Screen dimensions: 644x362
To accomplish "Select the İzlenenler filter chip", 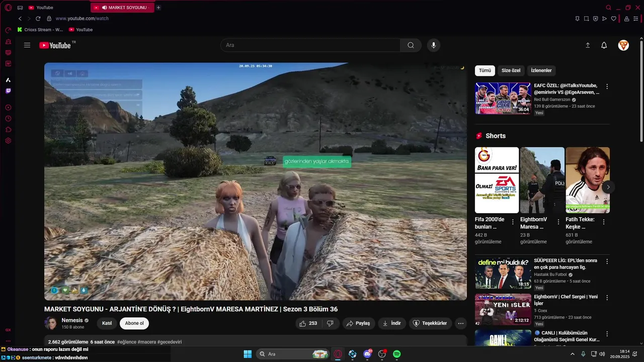I will pos(541,70).
